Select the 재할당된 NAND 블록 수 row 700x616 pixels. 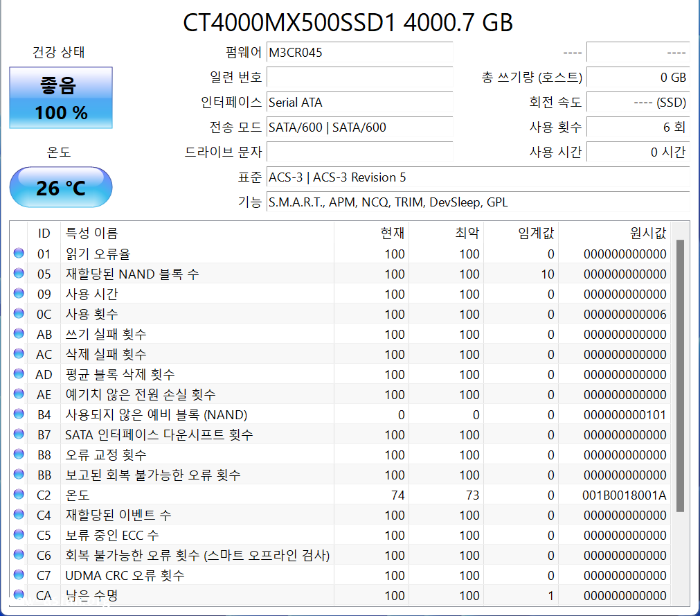click(340, 274)
